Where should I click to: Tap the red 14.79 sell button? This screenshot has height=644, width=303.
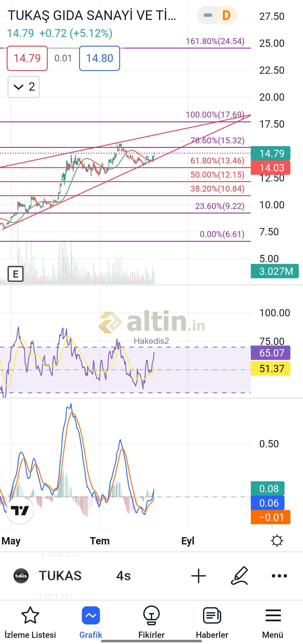coord(27,58)
